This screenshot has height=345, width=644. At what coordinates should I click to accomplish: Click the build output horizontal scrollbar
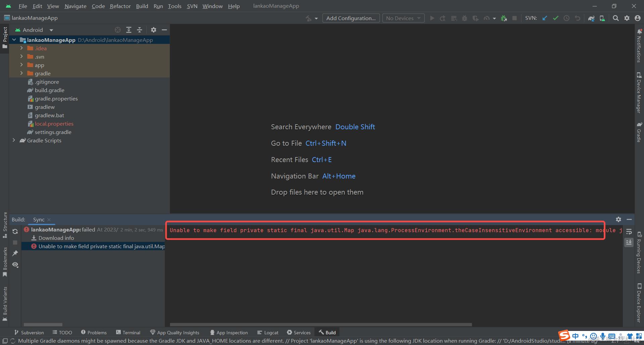coord(321,325)
